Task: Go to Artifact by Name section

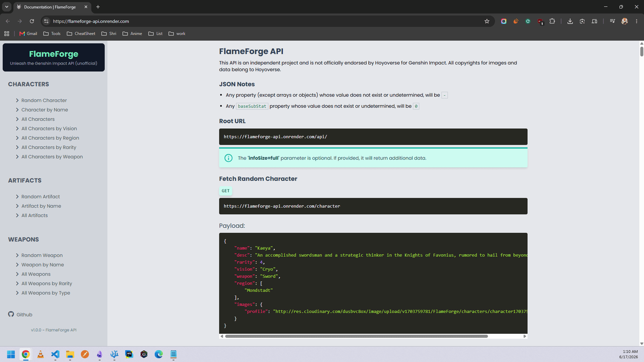Action: point(41,206)
